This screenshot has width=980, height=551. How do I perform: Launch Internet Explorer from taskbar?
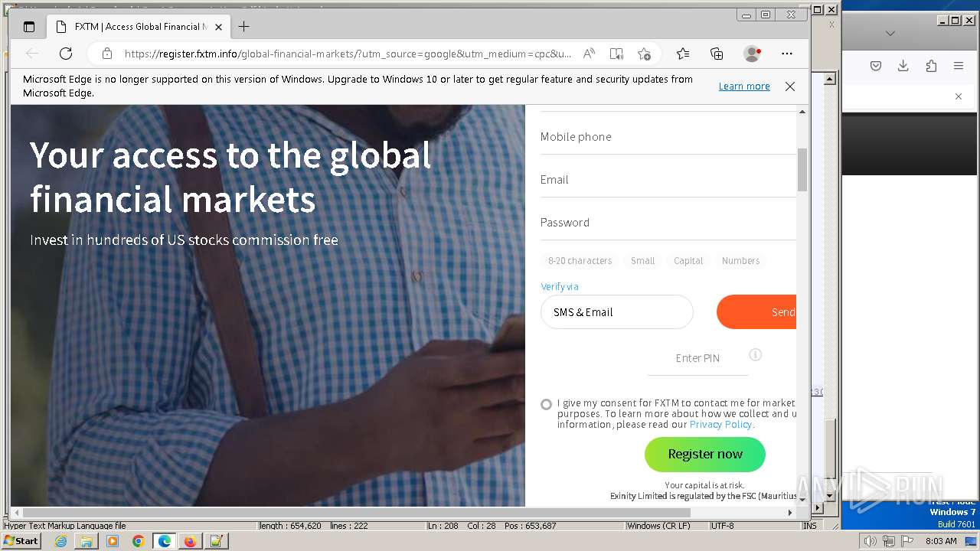[60, 541]
